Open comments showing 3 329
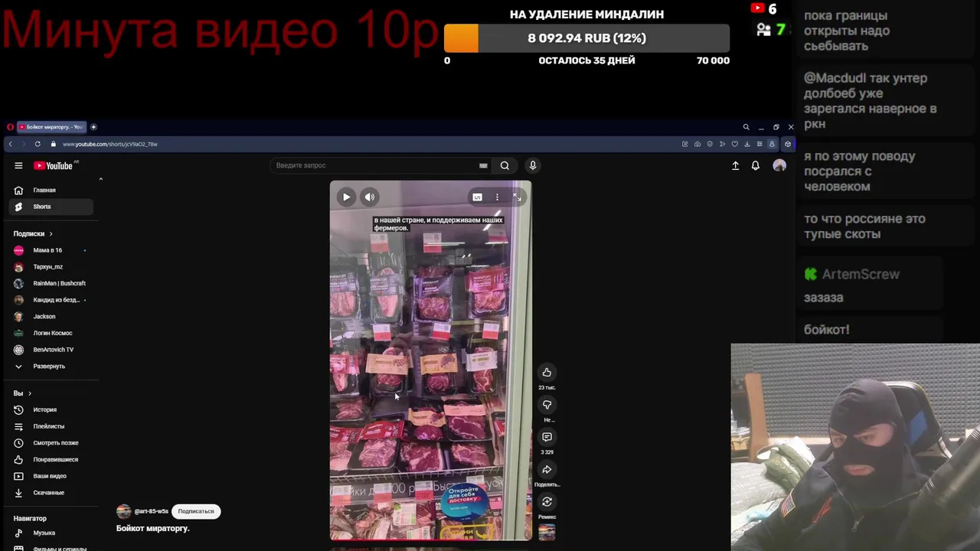The height and width of the screenshot is (551, 980). pos(547,437)
